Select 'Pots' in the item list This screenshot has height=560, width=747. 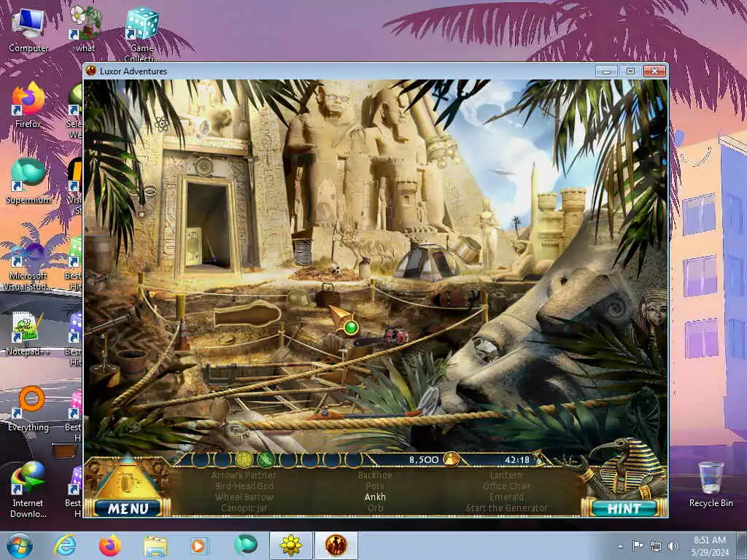point(375,486)
